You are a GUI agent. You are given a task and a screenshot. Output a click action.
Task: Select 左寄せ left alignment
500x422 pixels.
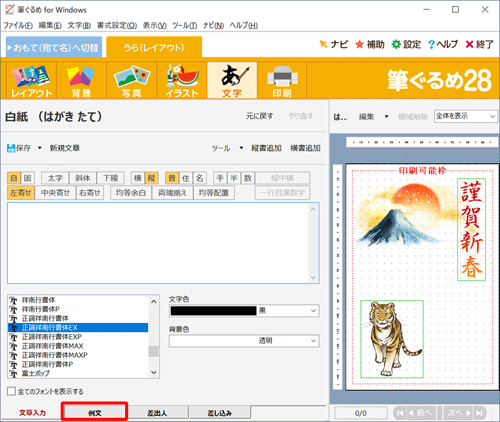point(21,193)
